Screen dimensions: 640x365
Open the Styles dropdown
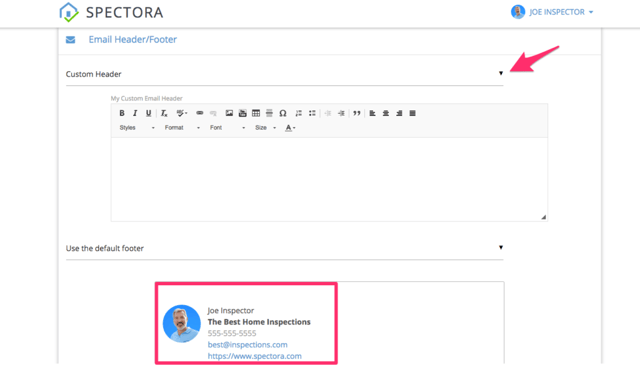point(137,128)
